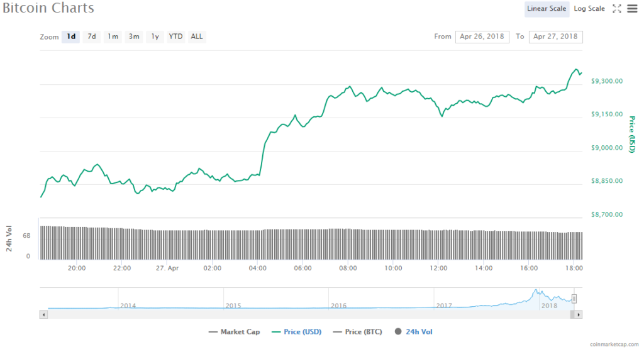This screenshot has width=644, height=349.
Task: Click the navigator scrollbar right arrow
Action: [x=579, y=313]
